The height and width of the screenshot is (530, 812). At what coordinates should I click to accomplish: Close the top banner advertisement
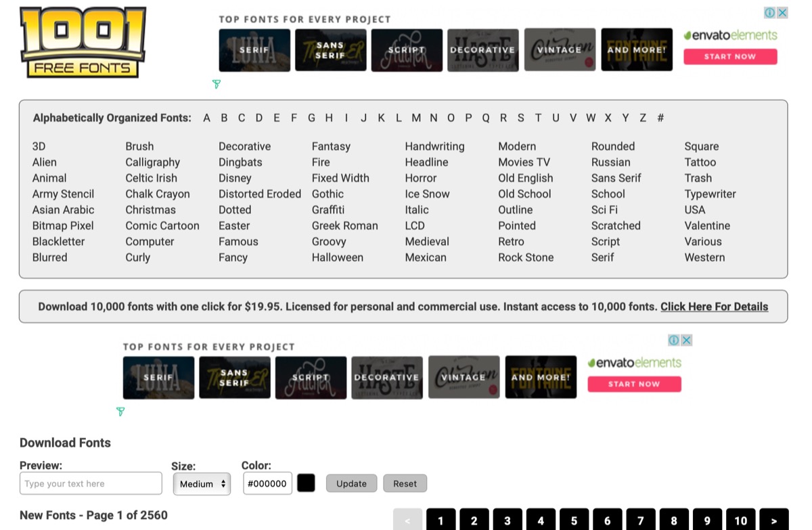click(782, 13)
